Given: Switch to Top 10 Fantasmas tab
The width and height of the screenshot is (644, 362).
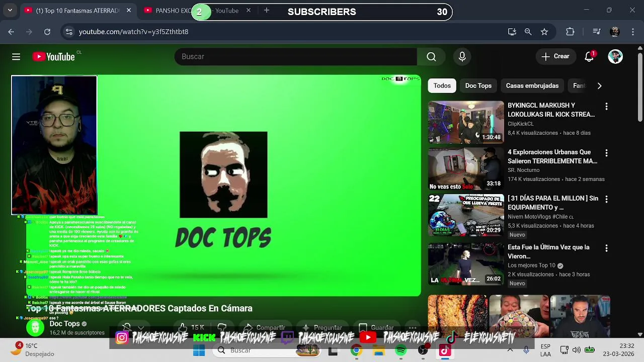Looking at the screenshot, I should click(x=78, y=11).
